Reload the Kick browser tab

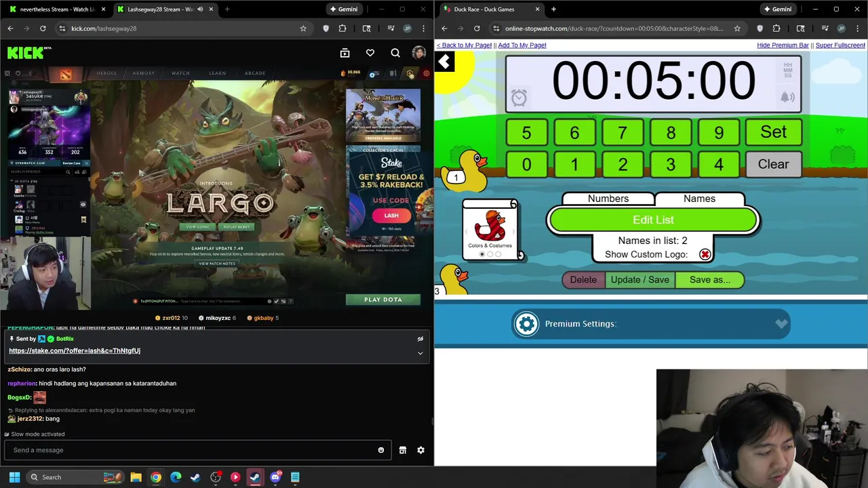(x=43, y=28)
